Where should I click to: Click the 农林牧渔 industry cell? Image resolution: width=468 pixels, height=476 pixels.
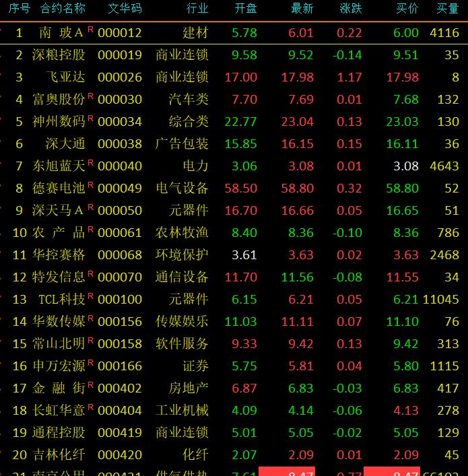(182, 232)
